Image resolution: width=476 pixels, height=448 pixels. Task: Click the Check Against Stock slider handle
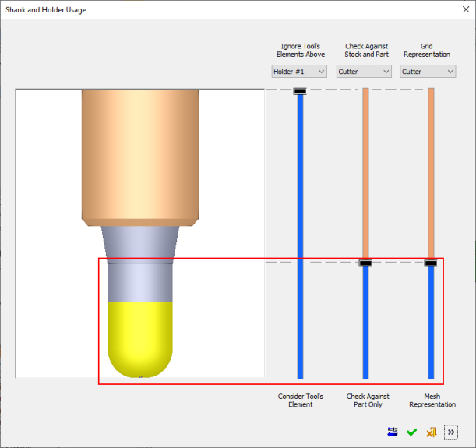coord(365,263)
